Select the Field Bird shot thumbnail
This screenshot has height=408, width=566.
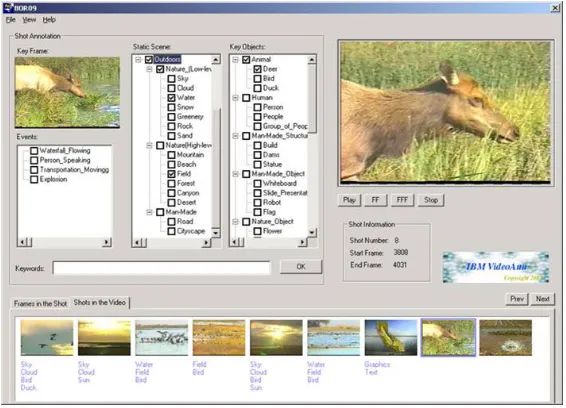pyautogui.click(x=219, y=338)
